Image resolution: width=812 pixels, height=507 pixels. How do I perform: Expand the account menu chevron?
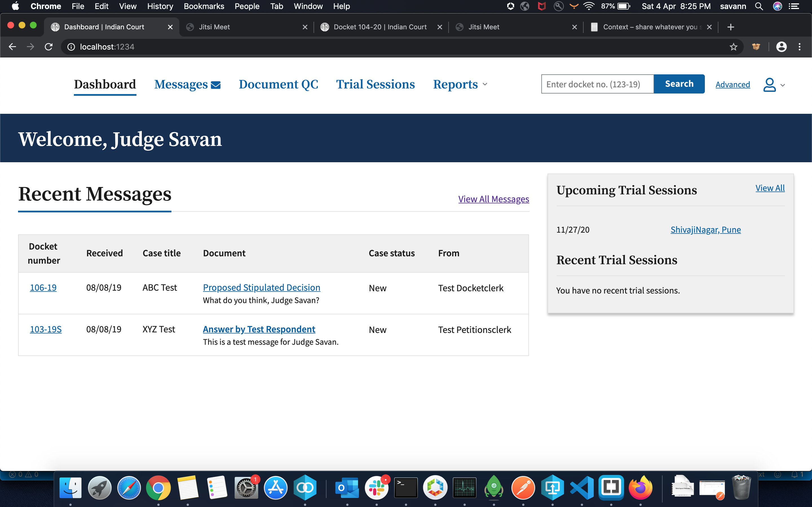click(783, 85)
